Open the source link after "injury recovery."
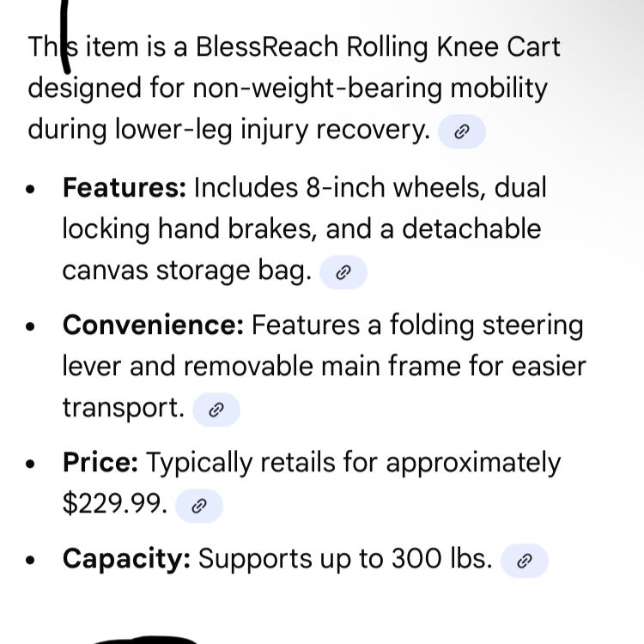The width and height of the screenshot is (644, 644). point(462,131)
